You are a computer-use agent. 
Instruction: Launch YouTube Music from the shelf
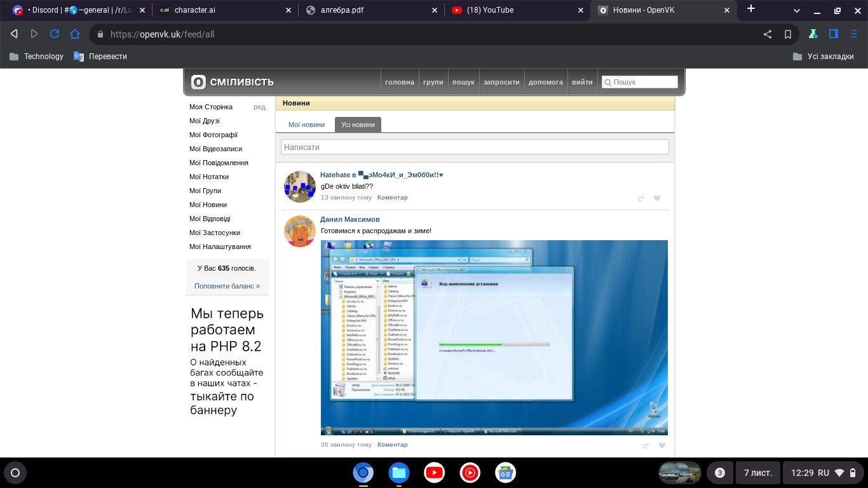(470, 473)
